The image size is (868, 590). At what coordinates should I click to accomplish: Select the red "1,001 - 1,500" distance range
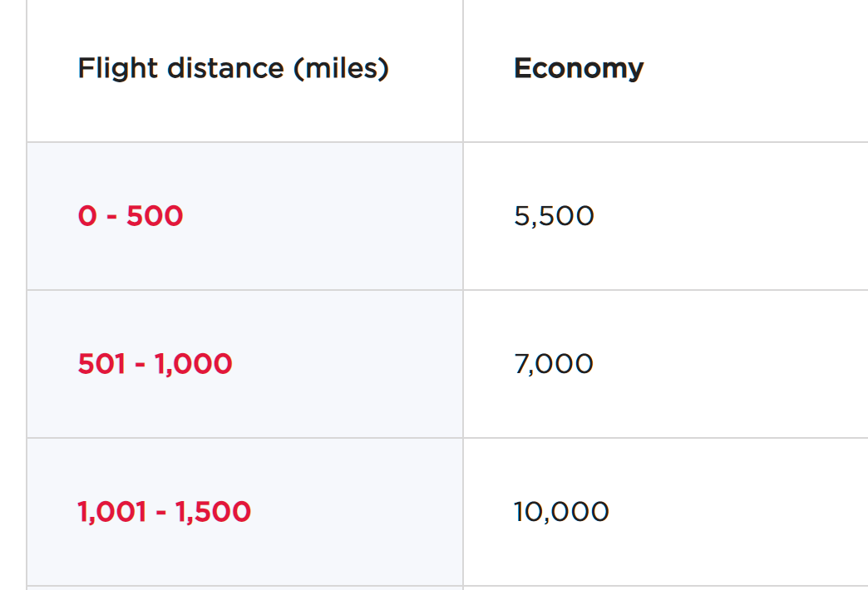pyautogui.click(x=164, y=511)
